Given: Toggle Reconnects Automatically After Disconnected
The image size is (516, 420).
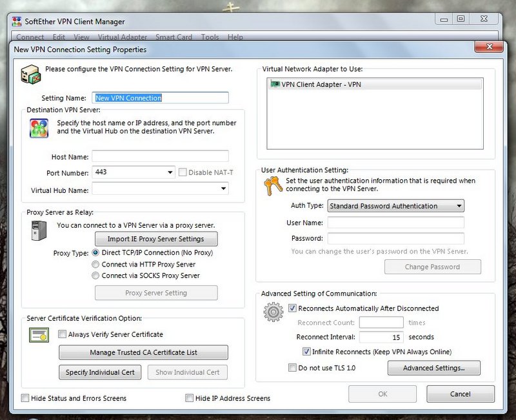Looking at the screenshot, I should pos(292,308).
